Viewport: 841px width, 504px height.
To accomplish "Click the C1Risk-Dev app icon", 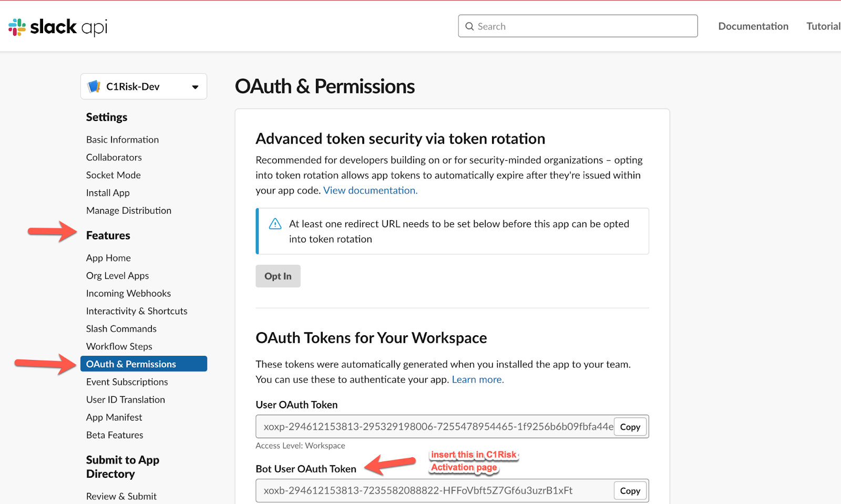I will click(94, 86).
